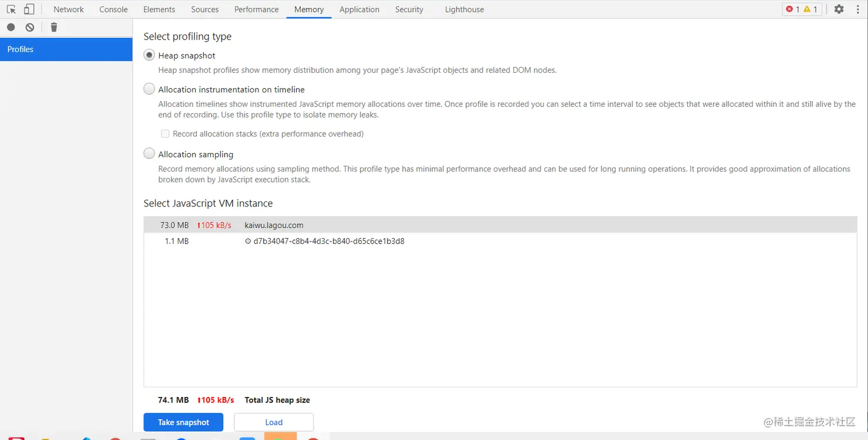Click the Load button
This screenshot has width=868, height=440.
pyautogui.click(x=274, y=422)
